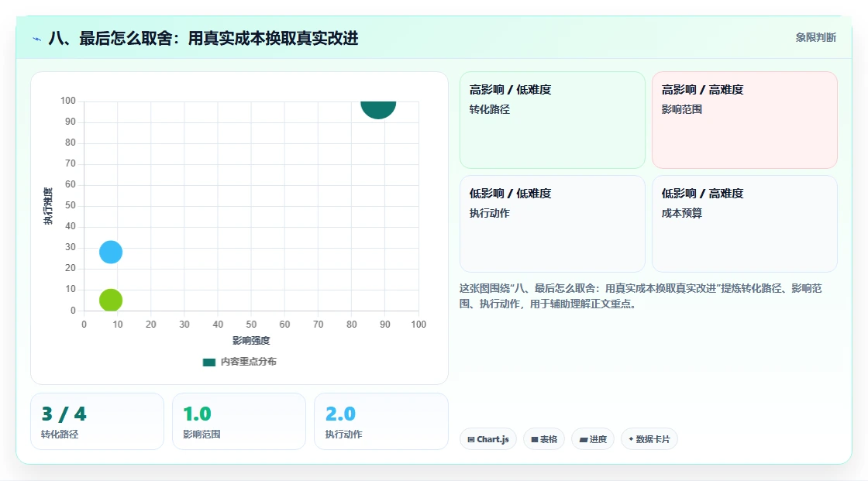Click 成本预算 text in the quadrant card
This screenshot has width=868, height=481.
coord(681,213)
